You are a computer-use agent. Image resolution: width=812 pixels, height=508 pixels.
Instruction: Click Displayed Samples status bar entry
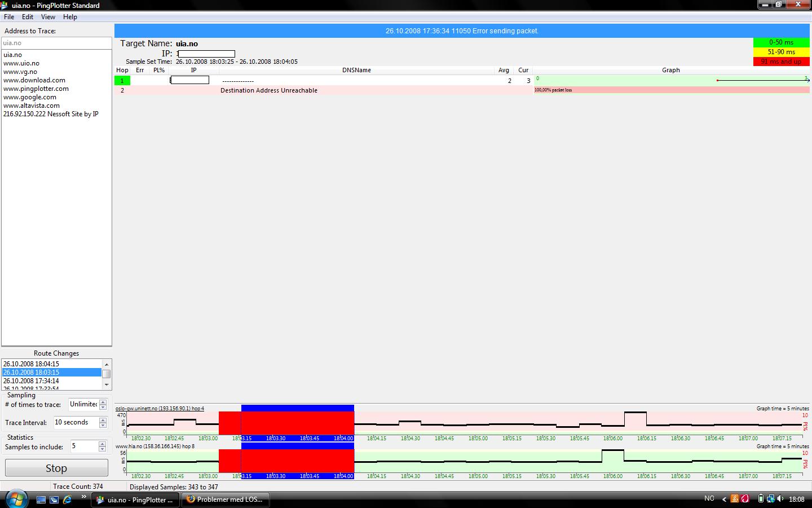(174, 487)
